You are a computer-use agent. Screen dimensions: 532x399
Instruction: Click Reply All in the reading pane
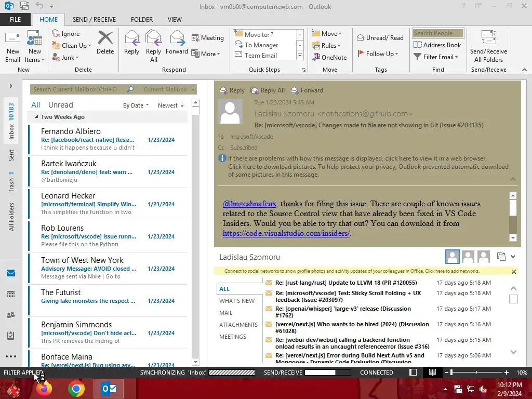(x=268, y=90)
